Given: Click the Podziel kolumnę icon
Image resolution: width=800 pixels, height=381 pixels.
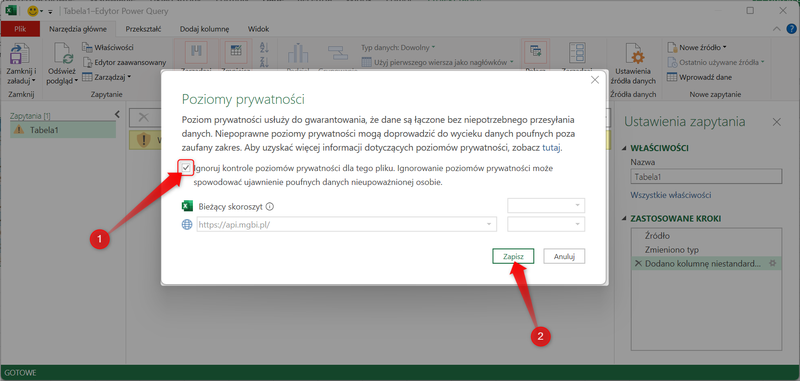Looking at the screenshot, I should [x=298, y=54].
